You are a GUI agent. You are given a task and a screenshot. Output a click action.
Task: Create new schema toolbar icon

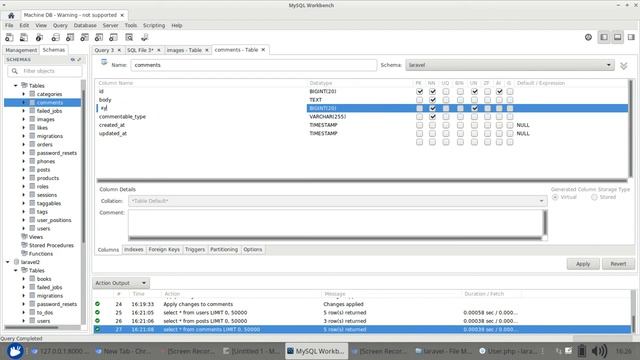(x=55, y=38)
